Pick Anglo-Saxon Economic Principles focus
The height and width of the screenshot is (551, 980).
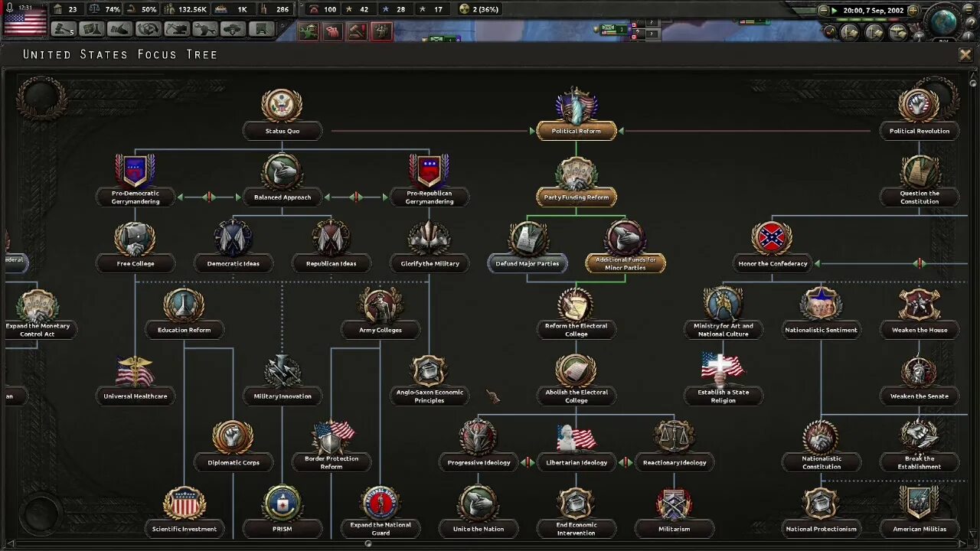pos(430,396)
